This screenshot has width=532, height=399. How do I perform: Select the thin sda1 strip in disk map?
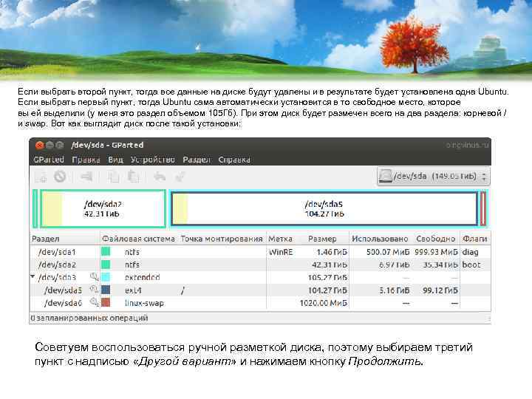35,208
